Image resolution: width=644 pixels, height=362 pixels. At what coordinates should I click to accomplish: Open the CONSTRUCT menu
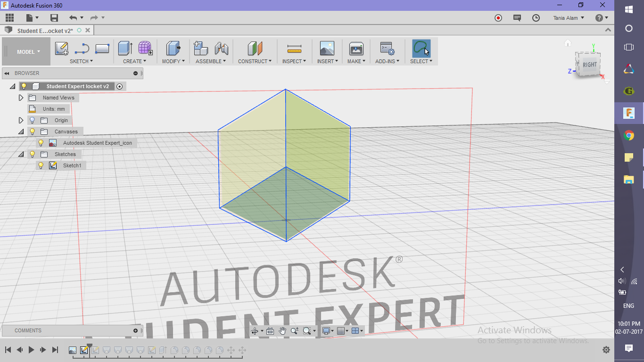click(255, 61)
